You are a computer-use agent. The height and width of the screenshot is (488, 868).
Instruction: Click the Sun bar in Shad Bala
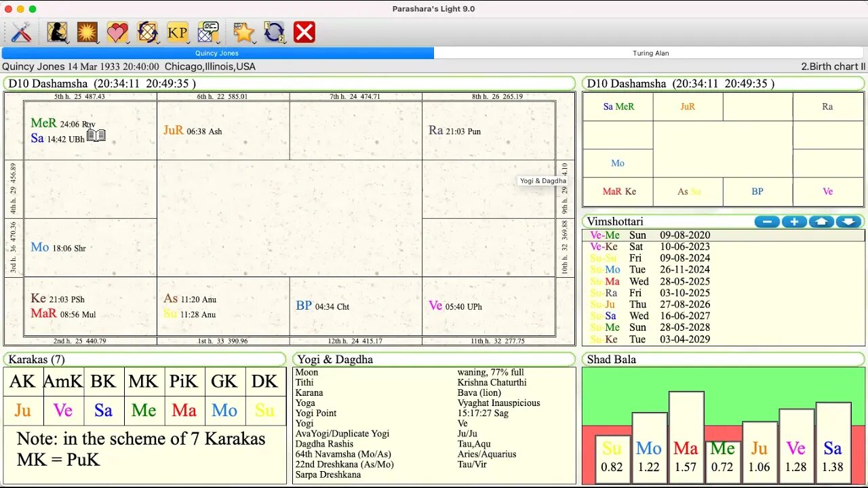(612, 460)
